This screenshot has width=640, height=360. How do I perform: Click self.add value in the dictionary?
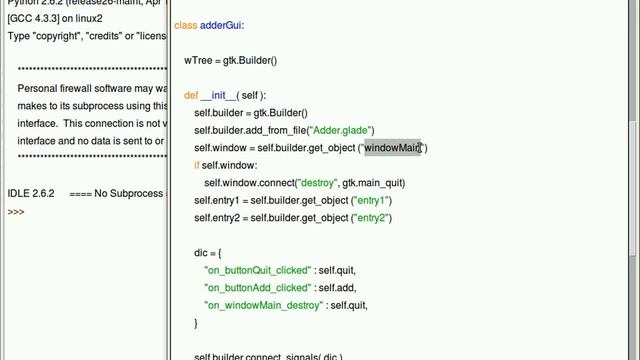336,288
